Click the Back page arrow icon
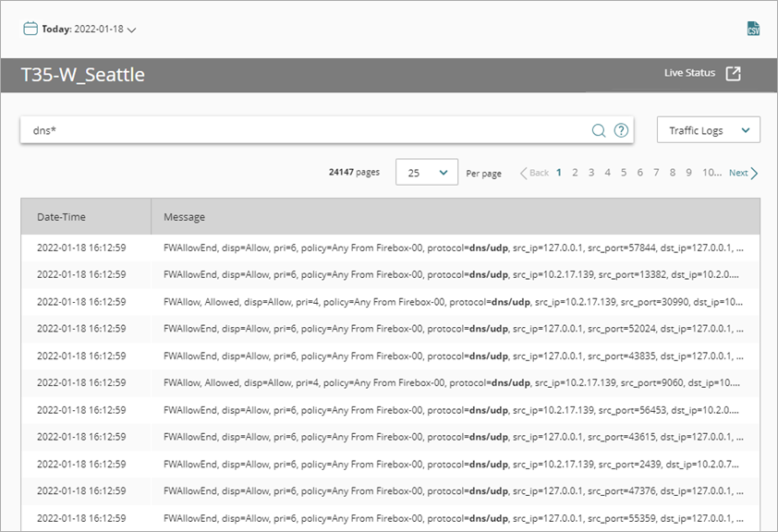 (523, 173)
